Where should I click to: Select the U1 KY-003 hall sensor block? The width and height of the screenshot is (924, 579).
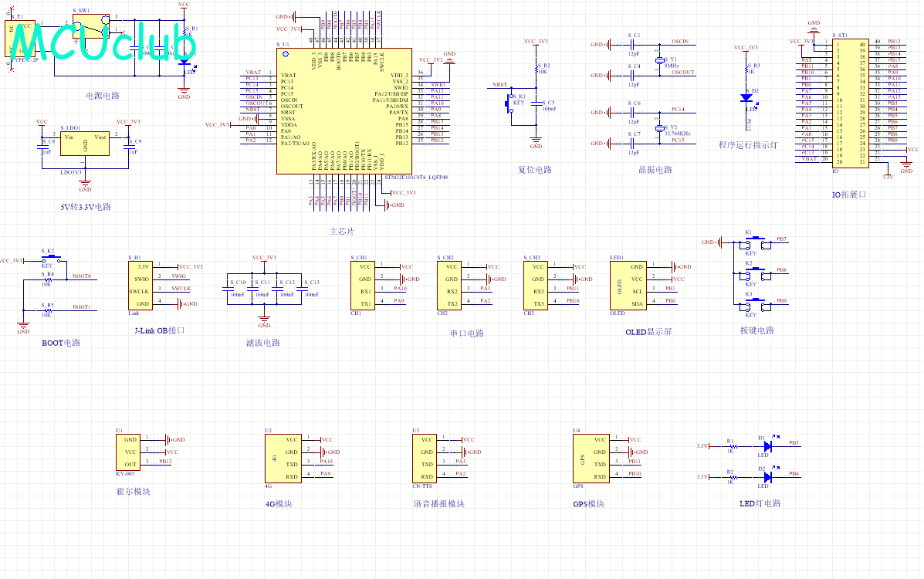click(128, 452)
